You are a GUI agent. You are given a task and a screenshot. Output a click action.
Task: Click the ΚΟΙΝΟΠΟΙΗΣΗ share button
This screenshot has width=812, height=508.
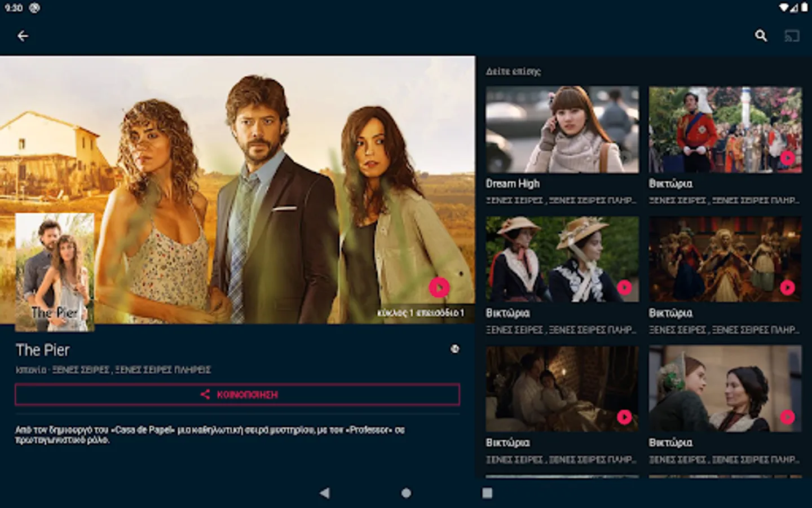(237, 395)
